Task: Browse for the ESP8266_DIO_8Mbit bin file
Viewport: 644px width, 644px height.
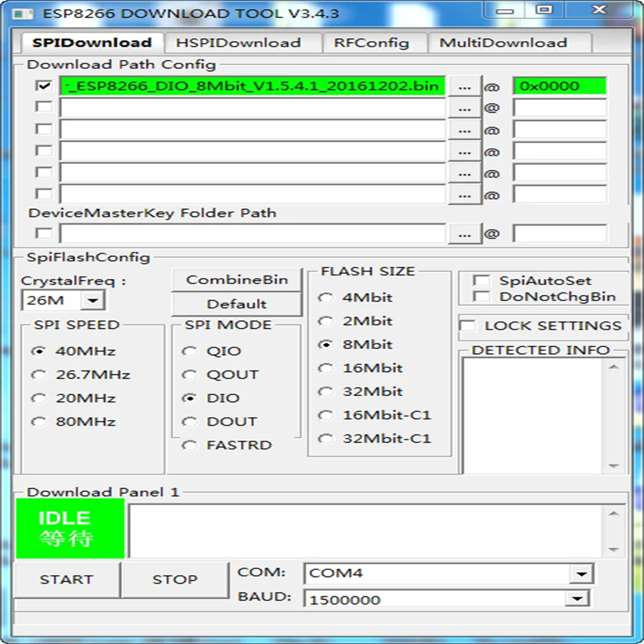Action: [464, 87]
